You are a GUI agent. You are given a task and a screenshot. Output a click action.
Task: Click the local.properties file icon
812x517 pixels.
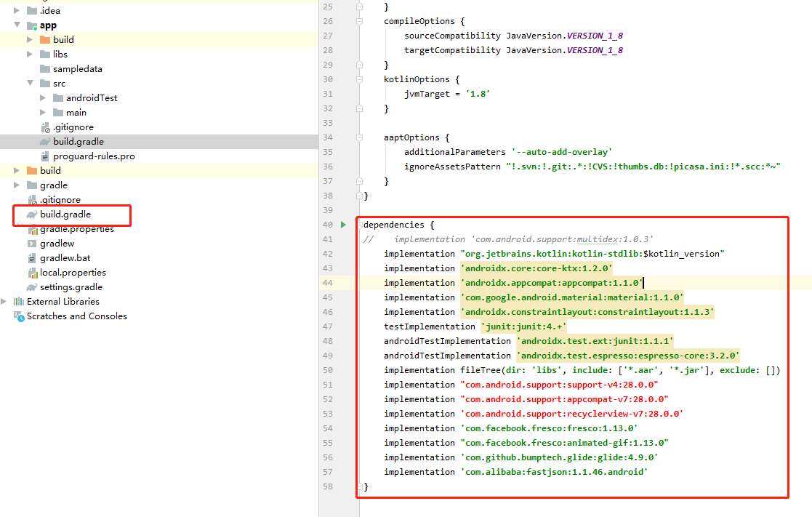[x=32, y=273]
